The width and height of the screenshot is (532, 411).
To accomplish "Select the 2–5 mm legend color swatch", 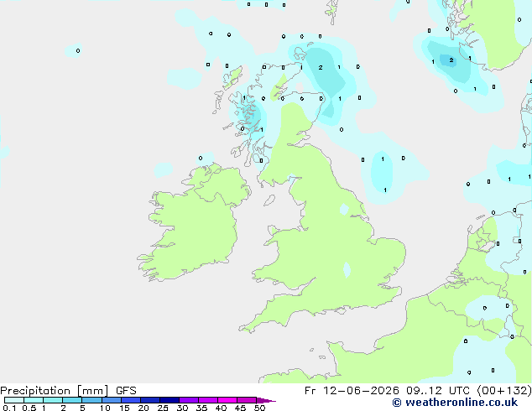I will pyautogui.click(x=72, y=400).
